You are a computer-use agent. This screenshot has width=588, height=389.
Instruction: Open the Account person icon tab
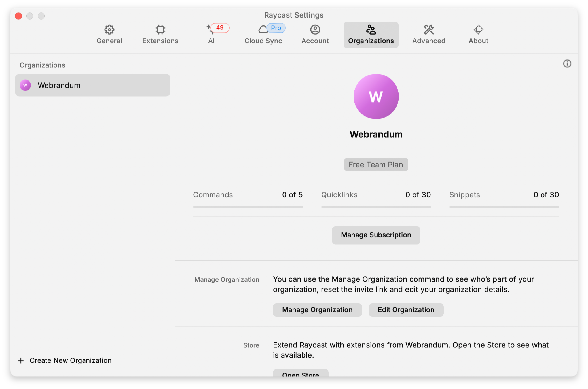pos(315,29)
